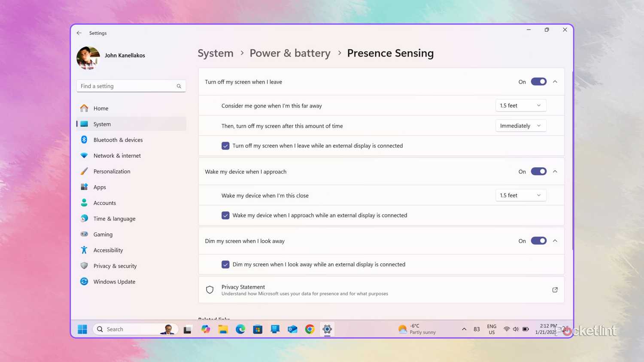This screenshot has height=362, width=644.
Task: Open Personalization settings
Action: (x=112, y=171)
